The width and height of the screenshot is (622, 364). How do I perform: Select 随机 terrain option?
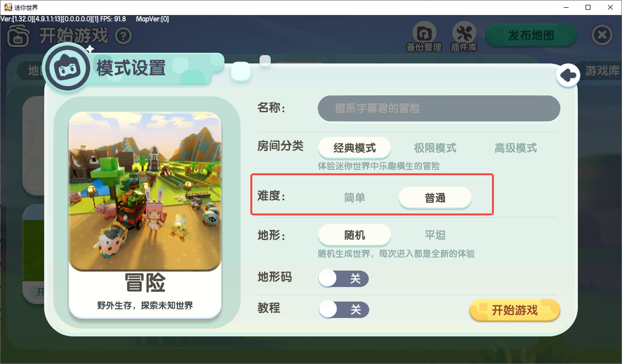click(x=355, y=235)
